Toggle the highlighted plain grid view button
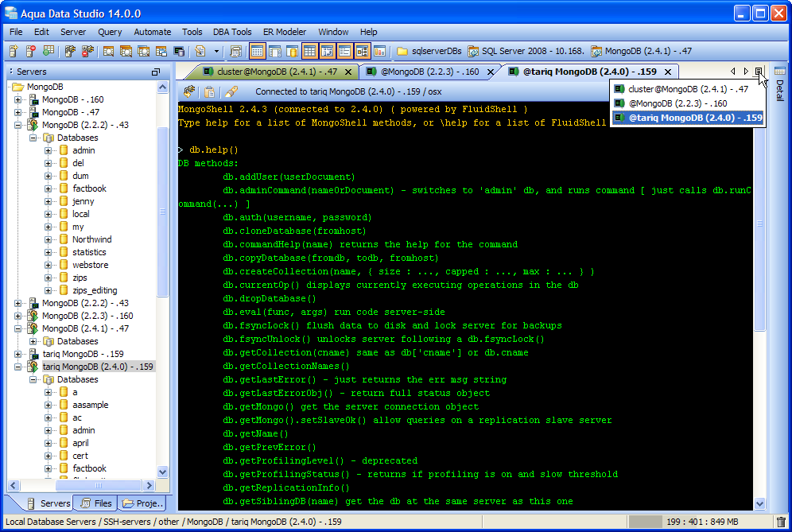792x532 pixels. click(309, 51)
